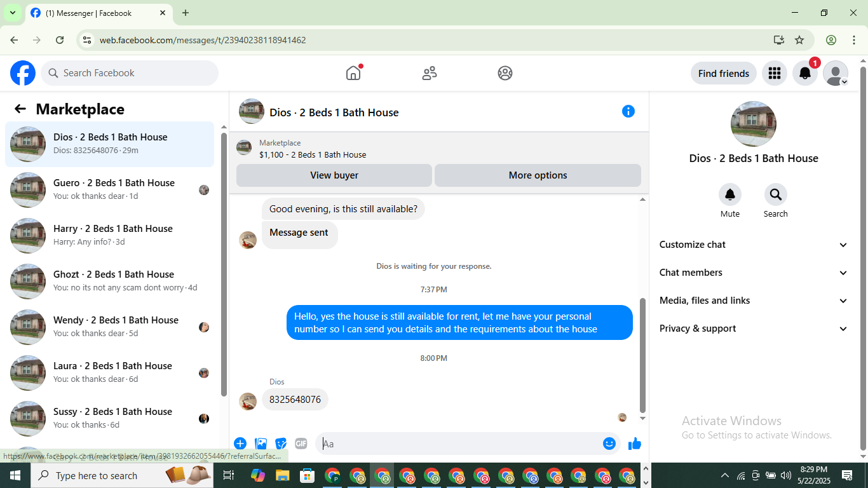Click the Facebook logo
This screenshot has height=488, width=868.
point(23,73)
